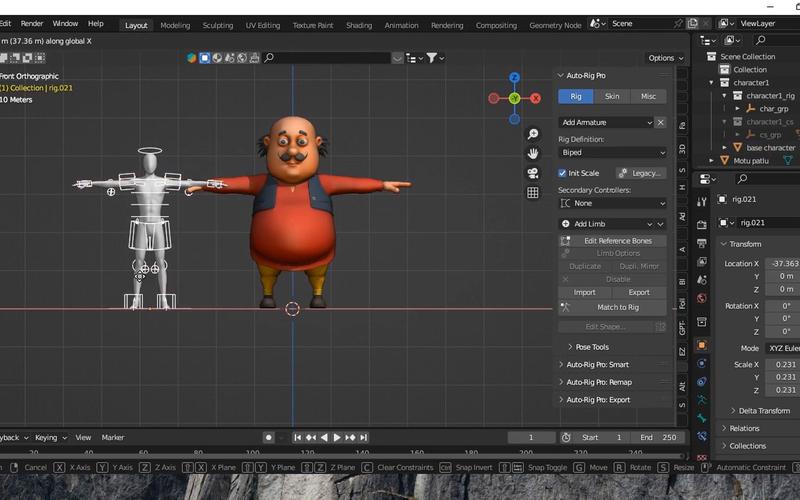
Task: Toggle use preview range clock icon
Action: (566, 437)
